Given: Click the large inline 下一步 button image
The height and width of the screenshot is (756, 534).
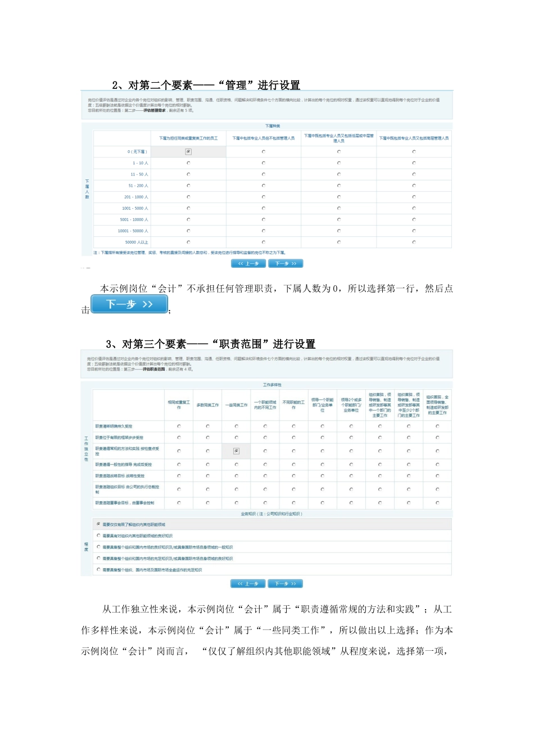Looking at the screenshot, I should coord(129,304).
